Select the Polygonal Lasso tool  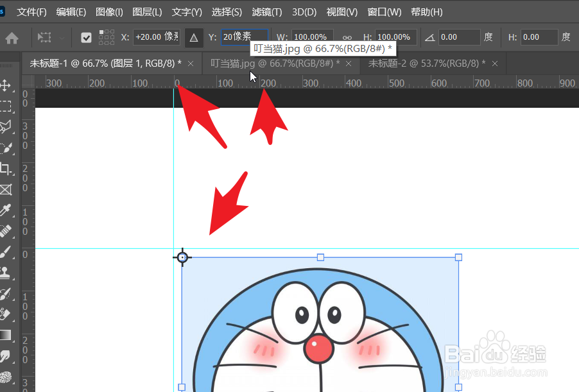(x=5, y=127)
